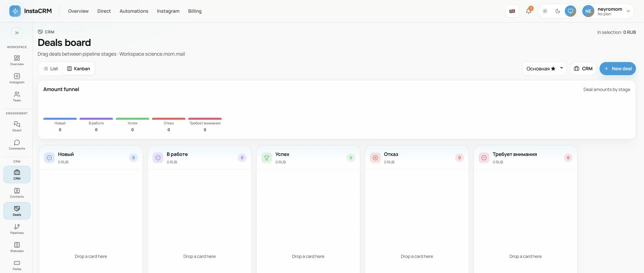Open the language flag selector
The image size is (644, 273).
coord(512,11)
